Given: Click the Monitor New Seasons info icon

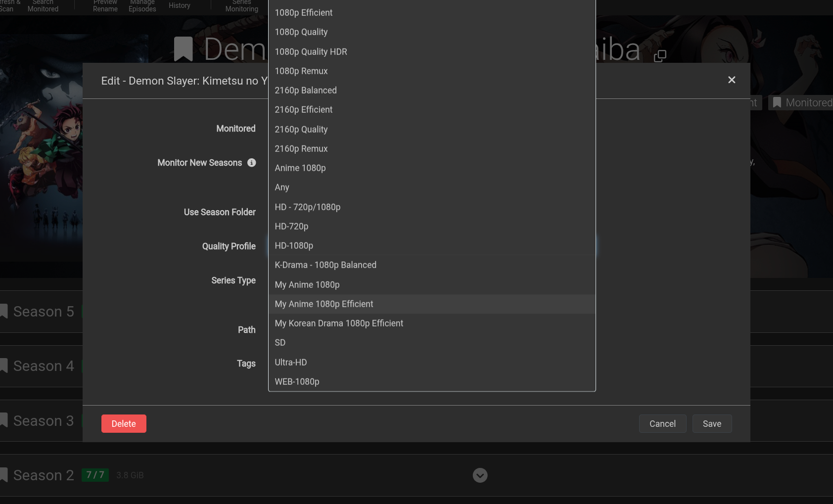Looking at the screenshot, I should (252, 163).
